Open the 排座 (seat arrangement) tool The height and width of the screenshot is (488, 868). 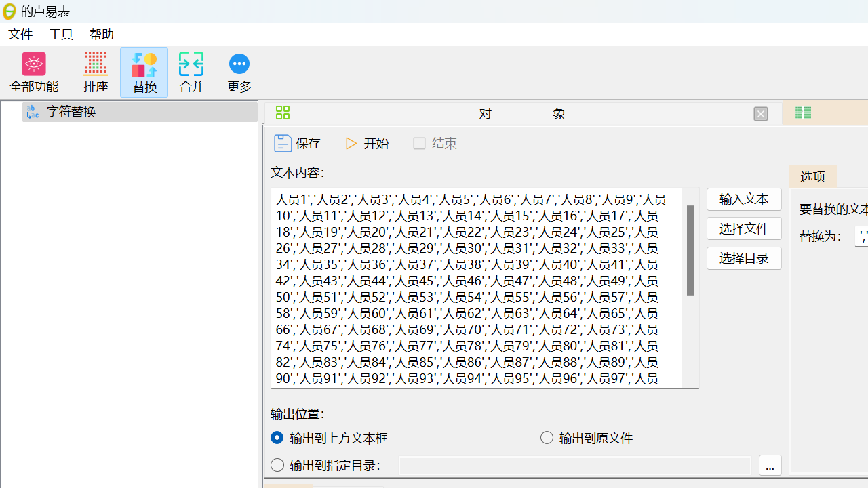pos(96,72)
